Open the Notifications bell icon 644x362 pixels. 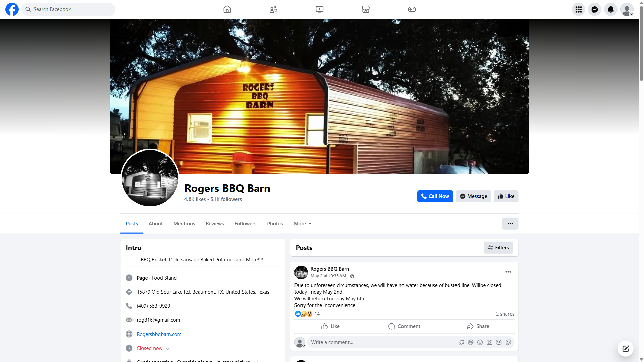point(611,9)
